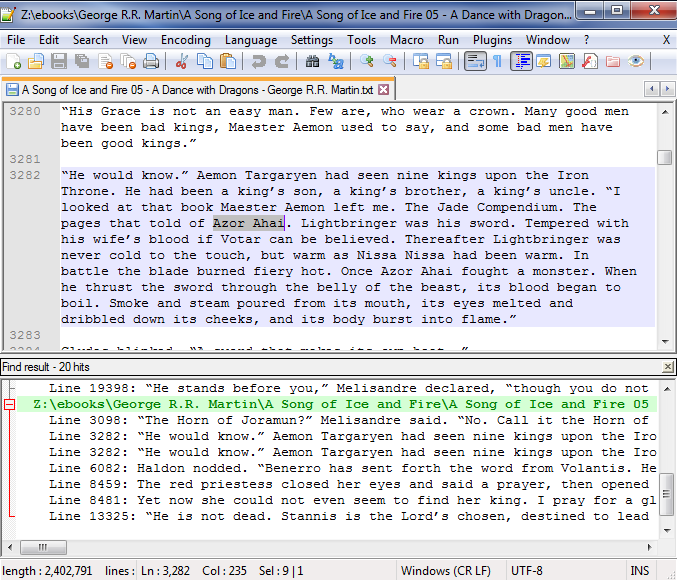Click the Close document toolbar icon
This screenshot has height=581, width=677.
(105, 61)
